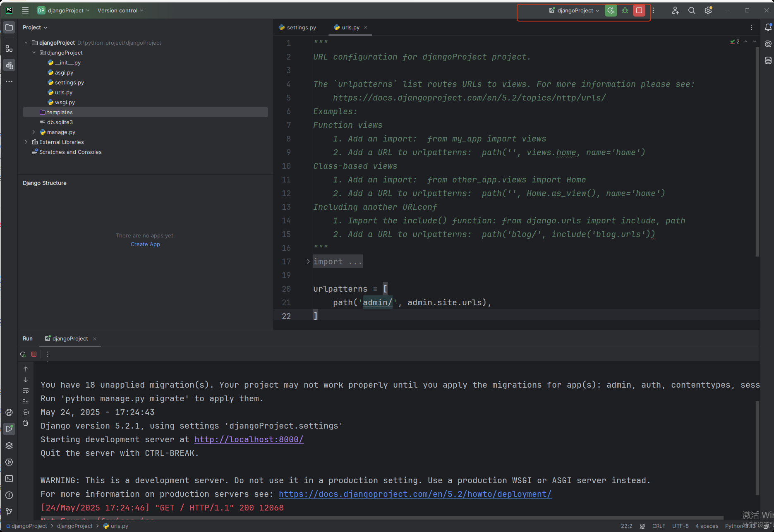
Task: Open the localhost:8000 link in console
Action: (x=249, y=439)
